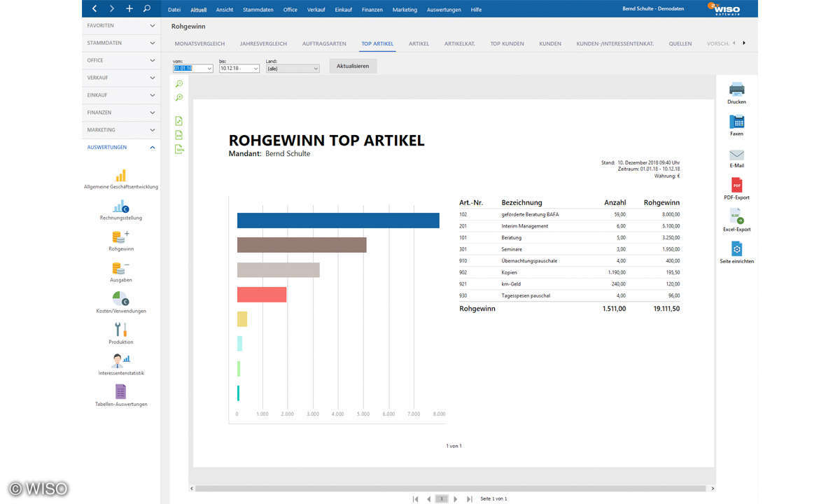
Task: Expand the Einkauf sidebar section
Action: click(x=120, y=95)
